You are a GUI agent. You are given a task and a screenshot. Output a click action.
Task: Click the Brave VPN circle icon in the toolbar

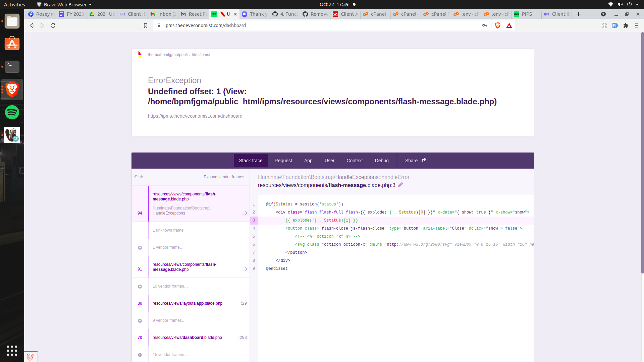[x=604, y=25]
